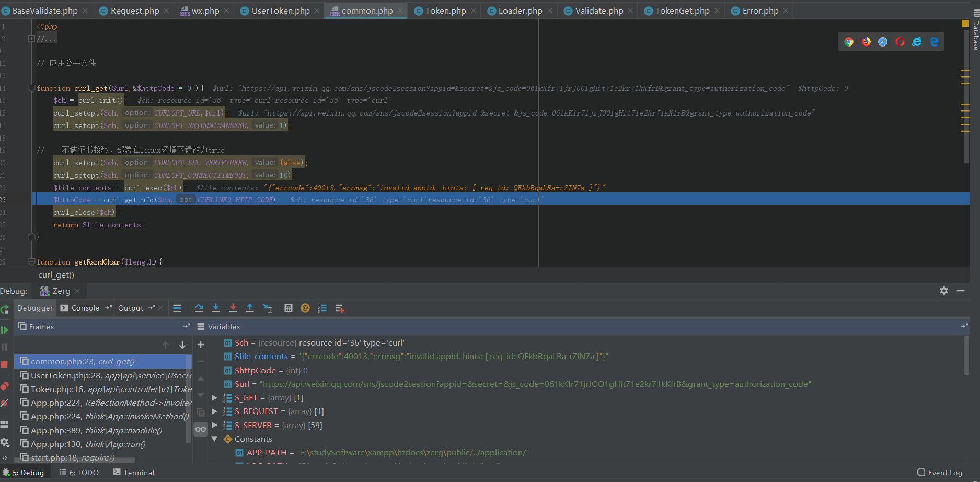
Task: Open Validate.php editor tab
Action: coord(599,10)
